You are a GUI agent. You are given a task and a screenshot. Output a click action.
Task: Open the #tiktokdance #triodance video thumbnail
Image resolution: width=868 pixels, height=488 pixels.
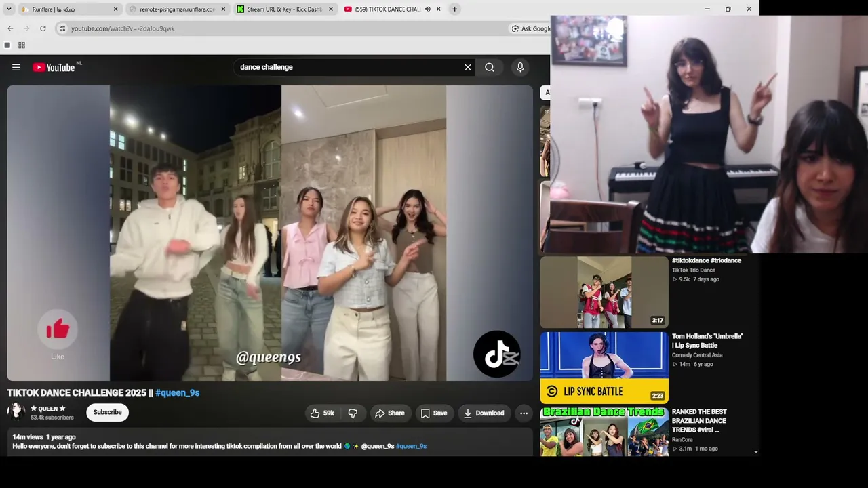click(x=604, y=292)
